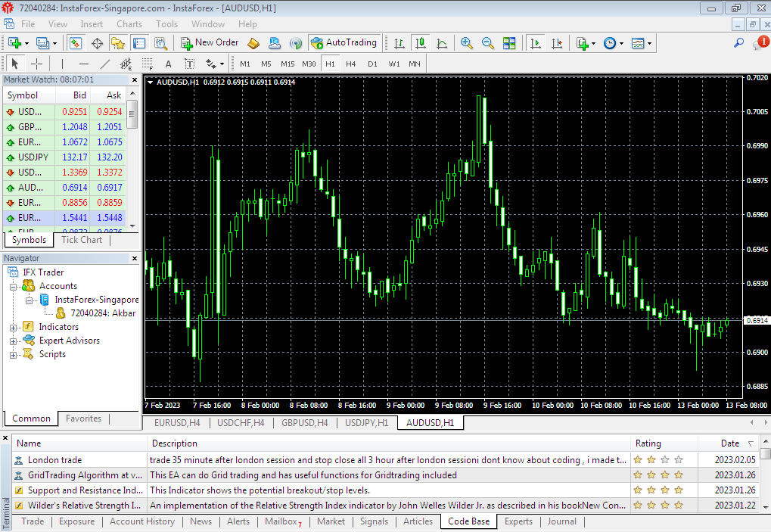Open the File menu
The width and height of the screenshot is (771, 532).
point(28,24)
